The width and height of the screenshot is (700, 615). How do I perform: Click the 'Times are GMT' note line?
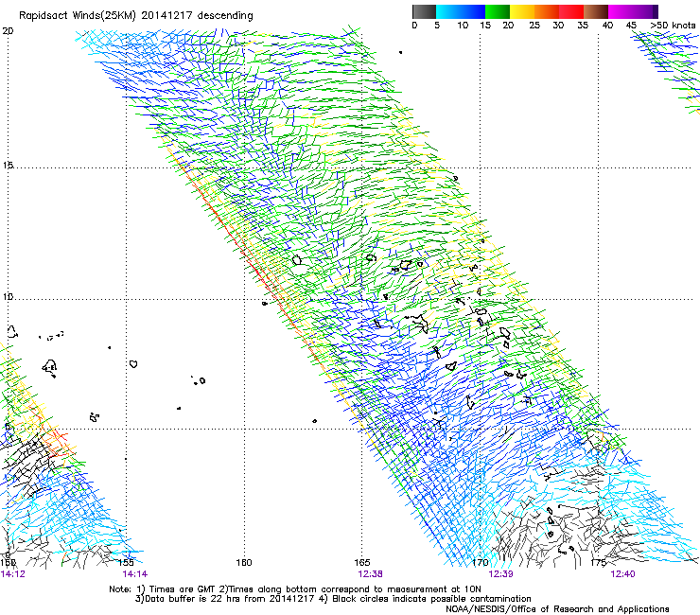[294, 589]
